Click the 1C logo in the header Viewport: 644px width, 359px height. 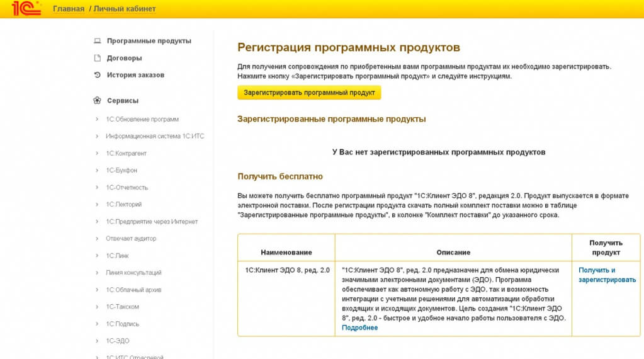click(x=26, y=8)
